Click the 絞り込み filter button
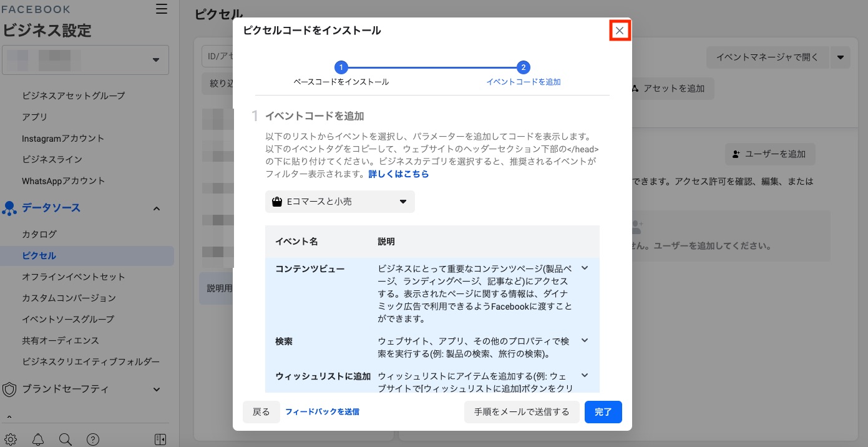Image resolution: width=868 pixels, height=447 pixels. coord(218,84)
